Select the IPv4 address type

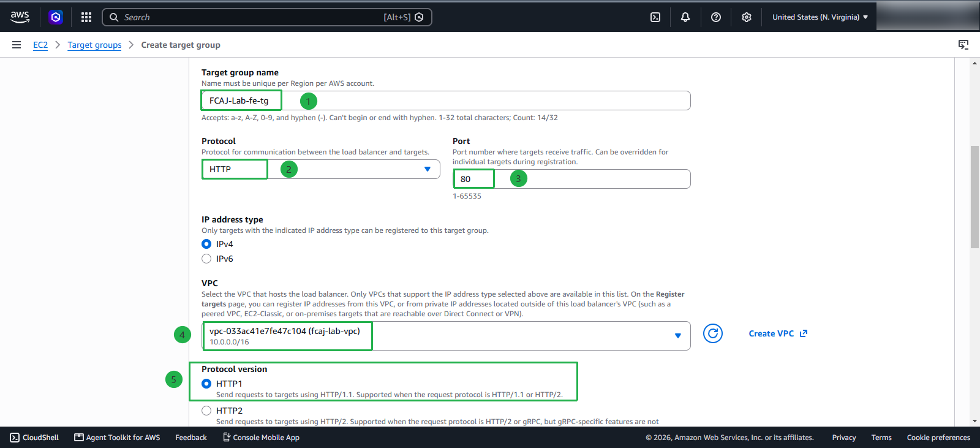(x=206, y=244)
